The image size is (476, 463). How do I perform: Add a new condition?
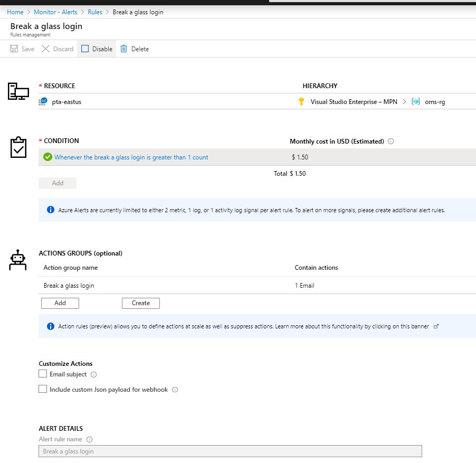(57, 183)
